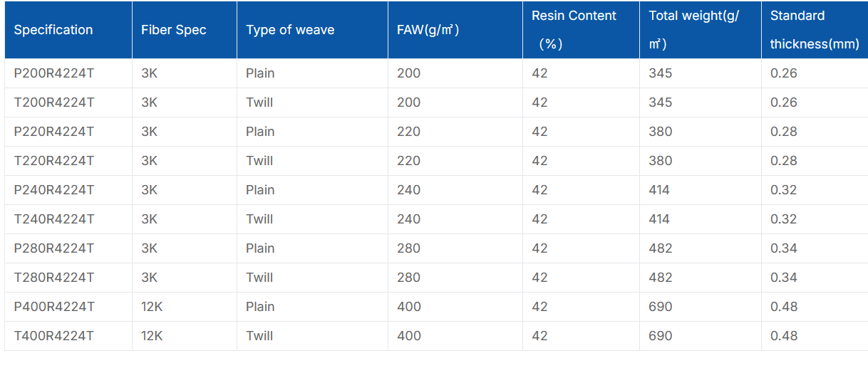Select the T200R4224T specification cell

point(54,102)
